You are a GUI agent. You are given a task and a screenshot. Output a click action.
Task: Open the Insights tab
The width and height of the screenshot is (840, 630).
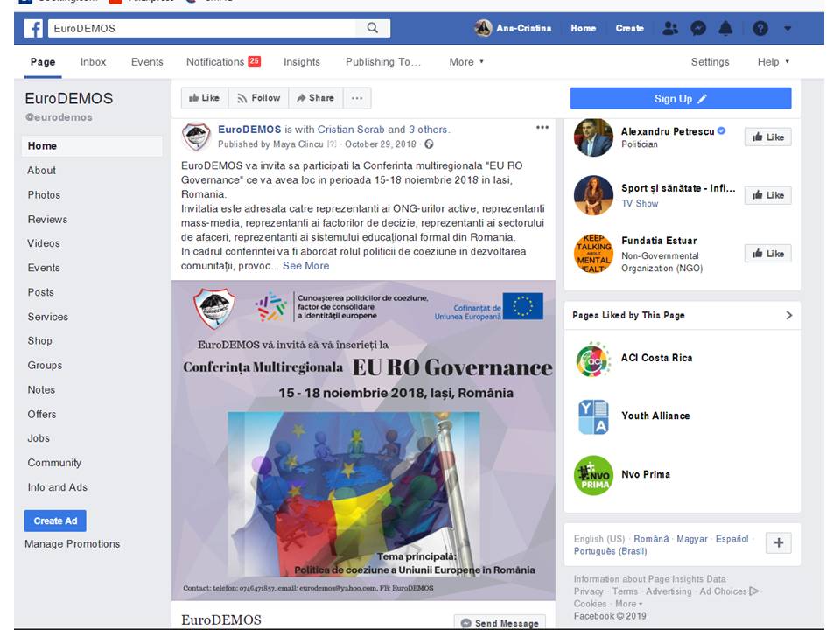(302, 61)
